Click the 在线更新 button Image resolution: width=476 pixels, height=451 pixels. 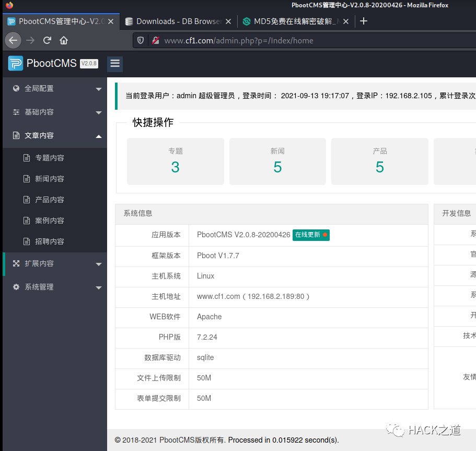click(311, 235)
